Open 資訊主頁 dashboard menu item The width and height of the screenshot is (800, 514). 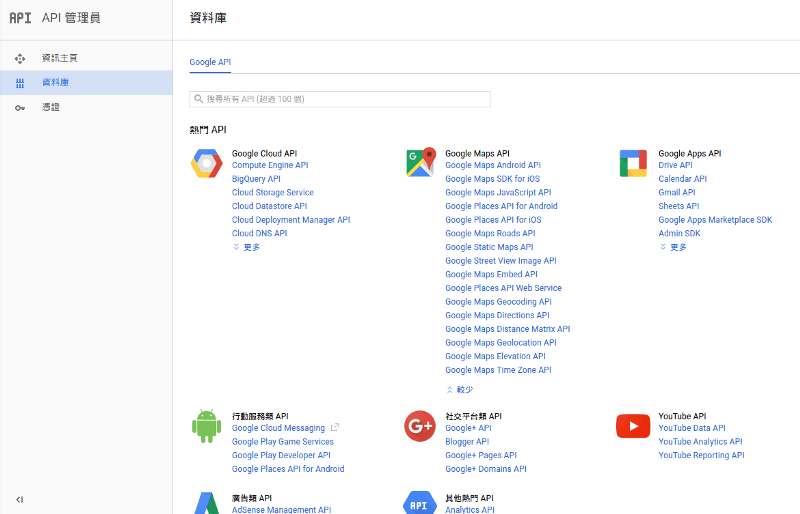point(86,58)
